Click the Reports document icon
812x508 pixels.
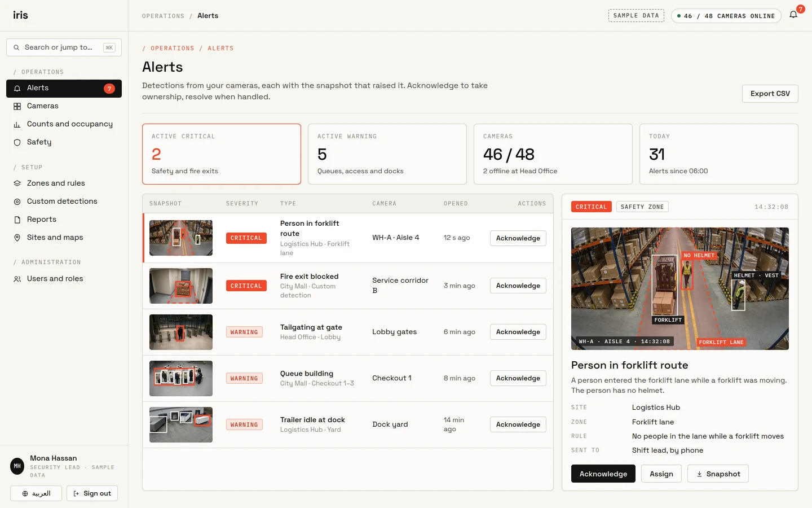coord(17,220)
